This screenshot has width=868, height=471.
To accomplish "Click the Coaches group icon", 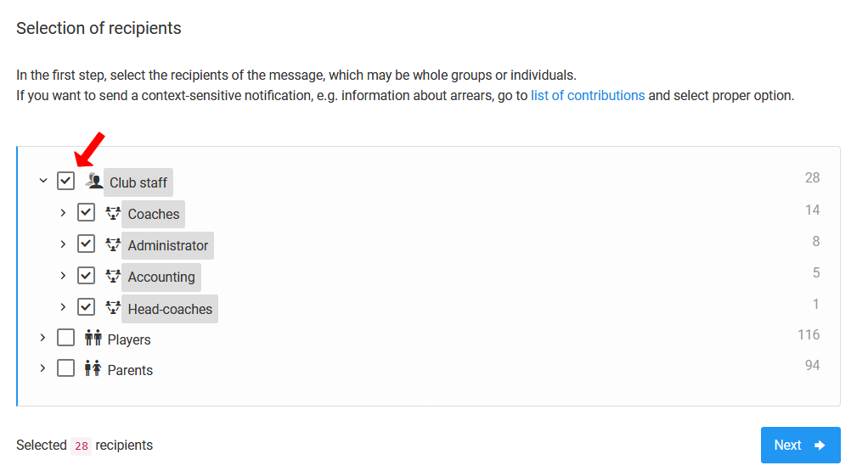I will pos(113,213).
